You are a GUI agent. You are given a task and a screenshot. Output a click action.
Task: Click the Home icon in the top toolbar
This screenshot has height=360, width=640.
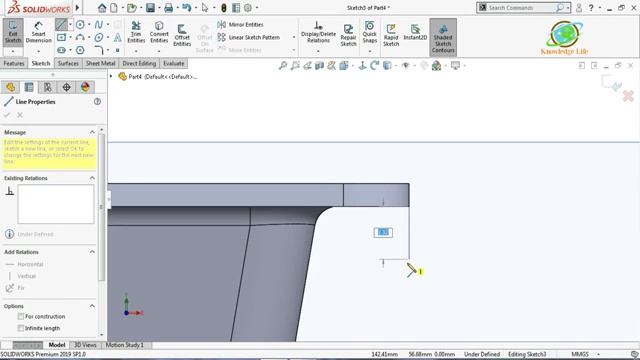click(102, 7)
